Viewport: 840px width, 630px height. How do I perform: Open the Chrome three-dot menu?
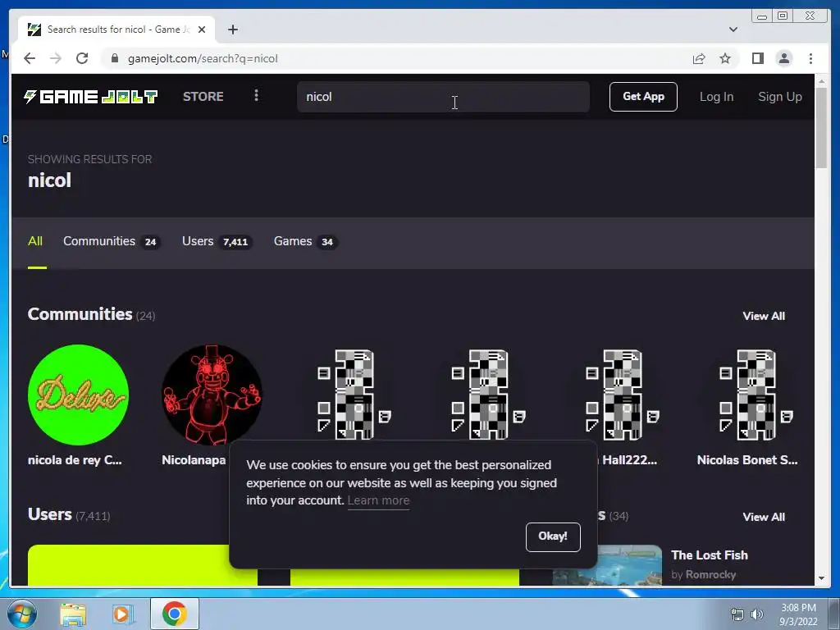click(x=810, y=58)
